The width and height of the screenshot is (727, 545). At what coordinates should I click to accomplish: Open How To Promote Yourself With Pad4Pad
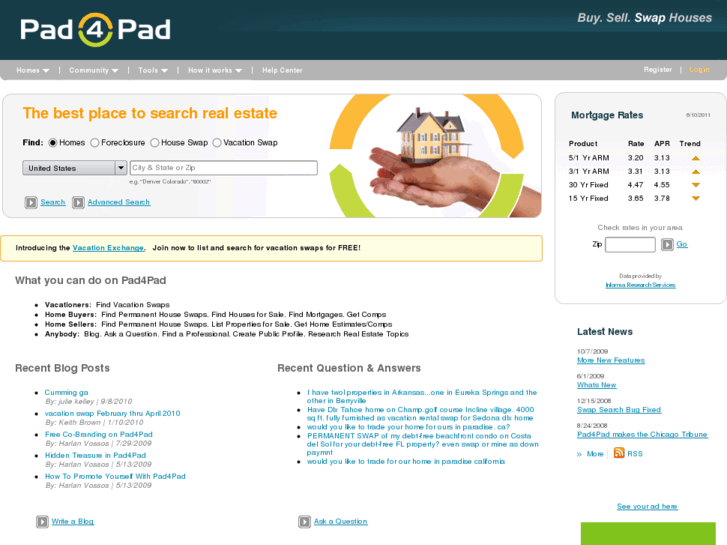115,476
